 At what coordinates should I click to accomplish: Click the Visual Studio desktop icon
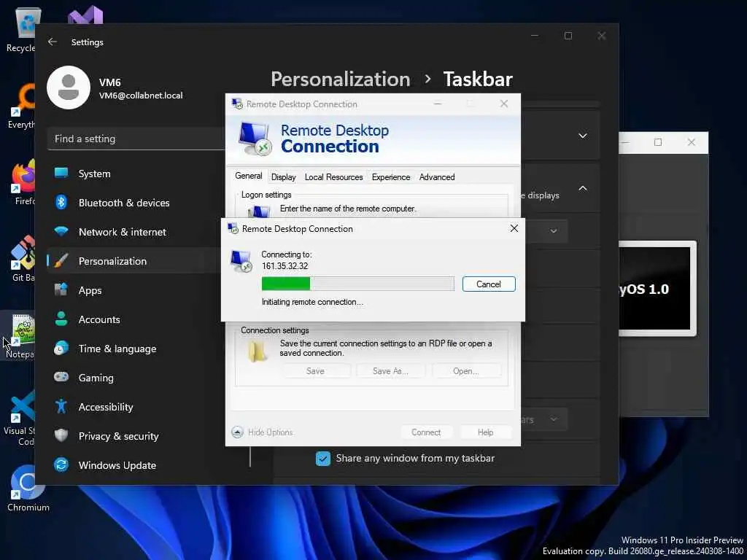pos(85,15)
